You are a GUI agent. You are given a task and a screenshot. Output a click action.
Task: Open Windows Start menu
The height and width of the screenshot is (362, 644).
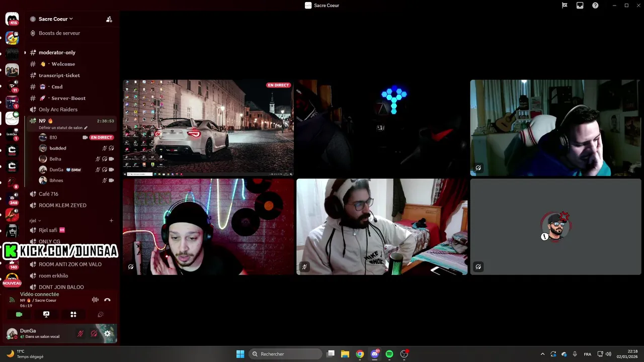click(x=240, y=354)
